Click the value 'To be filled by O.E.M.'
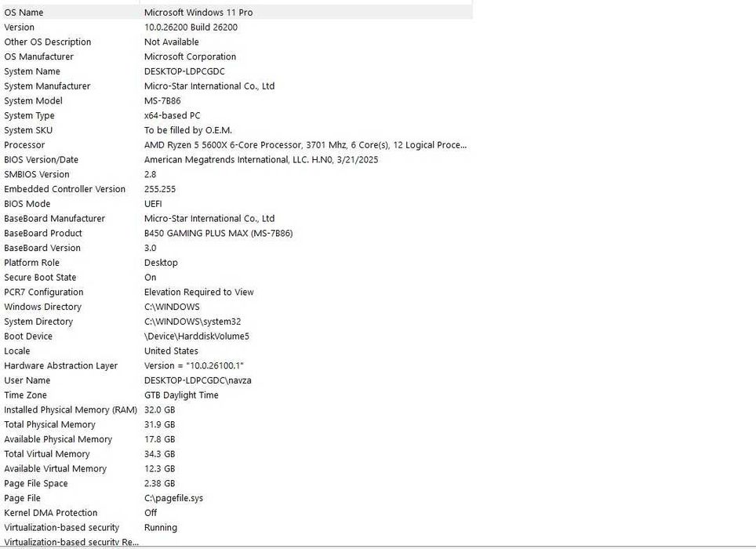Image resolution: width=756 pixels, height=549 pixels. pyautogui.click(x=188, y=130)
